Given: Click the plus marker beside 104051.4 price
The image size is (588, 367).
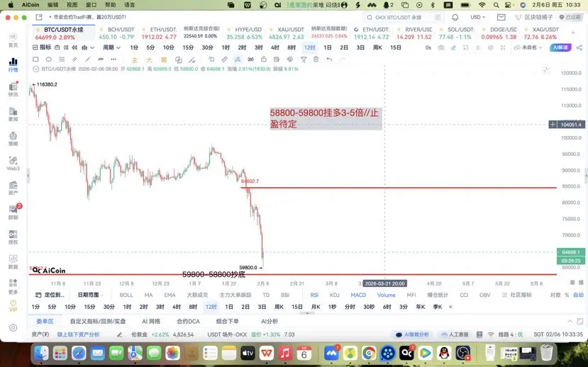Looking at the screenshot, I should click(553, 124).
